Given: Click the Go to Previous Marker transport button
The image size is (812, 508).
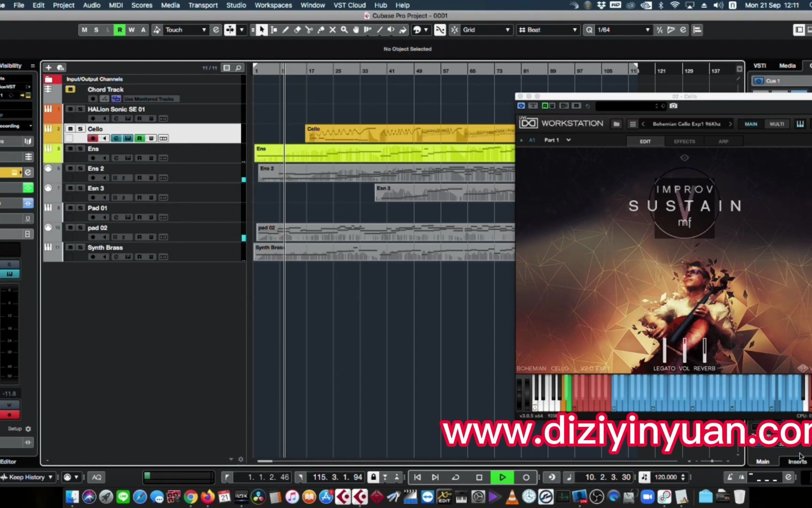Looking at the screenshot, I should (417, 477).
